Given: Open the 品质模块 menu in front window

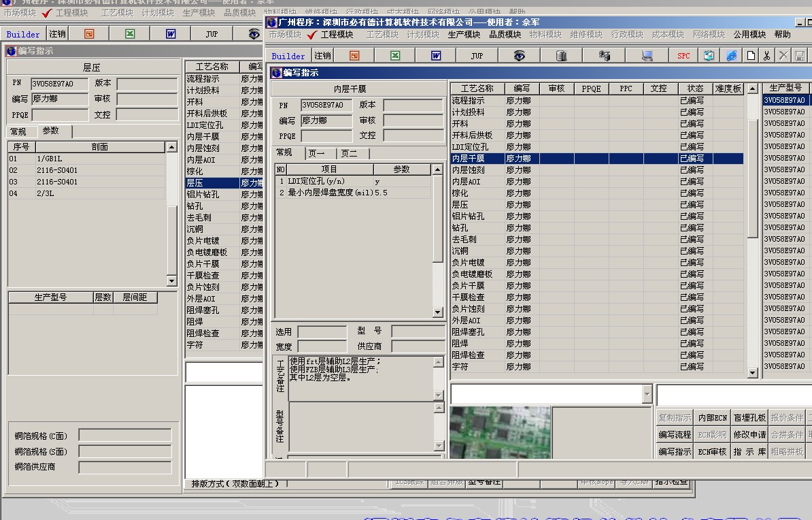Looking at the screenshot, I should click(505, 35).
